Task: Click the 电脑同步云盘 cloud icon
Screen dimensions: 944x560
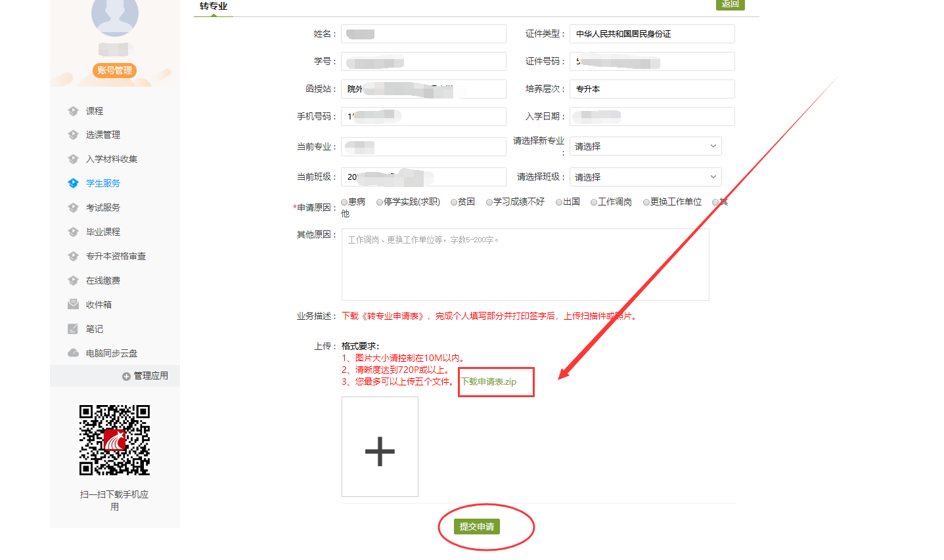Action: coord(73,353)
